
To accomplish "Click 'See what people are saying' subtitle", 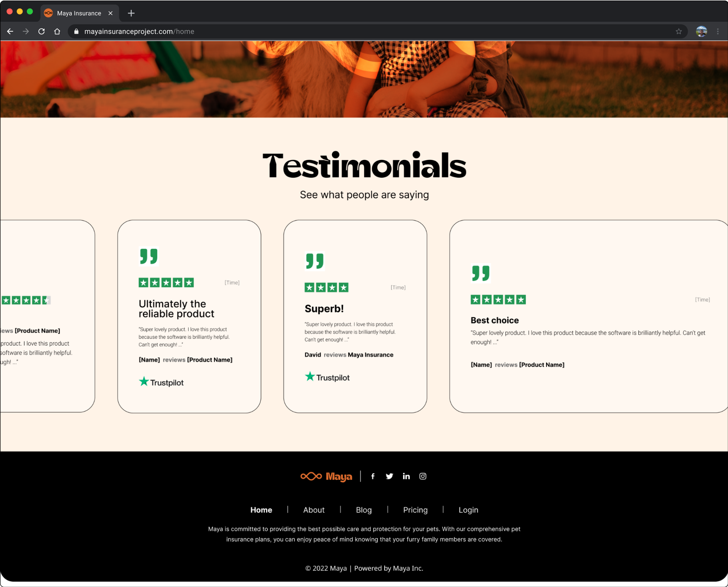I will (x=364, y=195).
